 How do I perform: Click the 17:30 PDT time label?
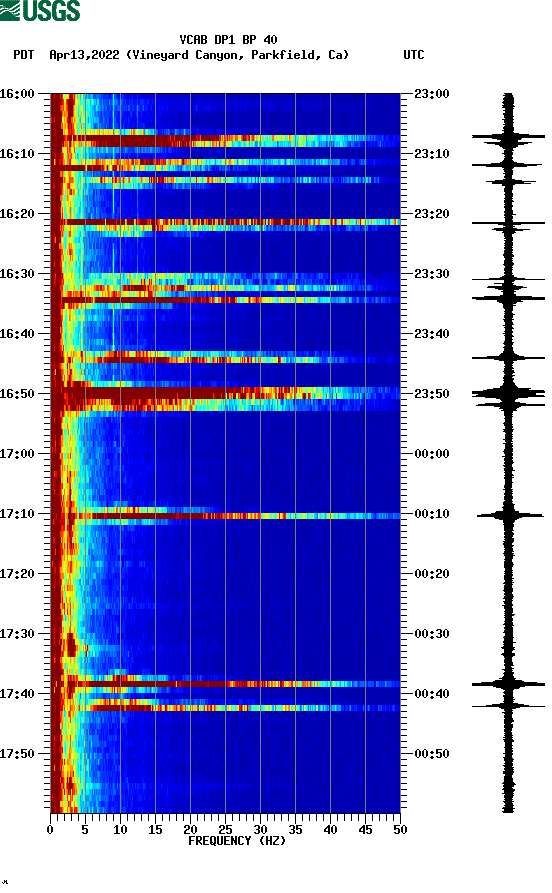[x=17, y=634]
